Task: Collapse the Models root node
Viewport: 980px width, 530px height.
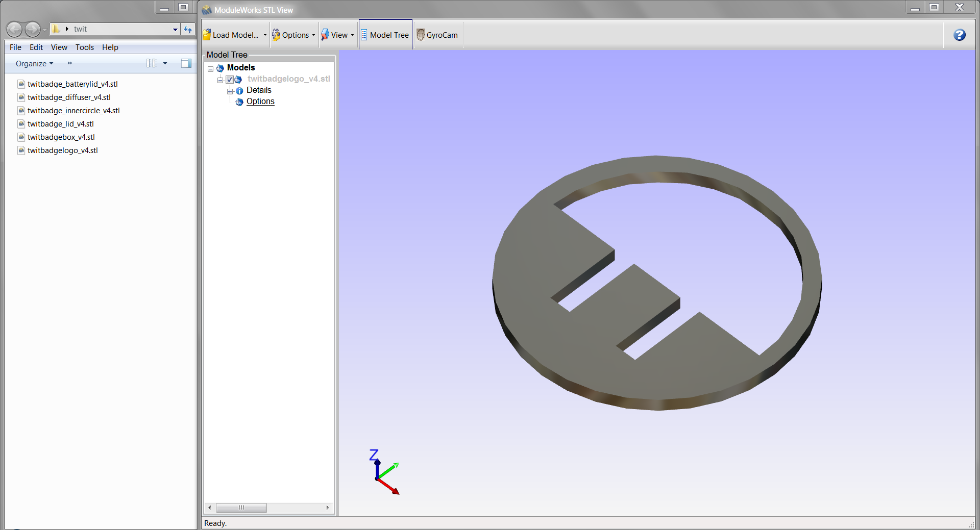Action: 210,68
